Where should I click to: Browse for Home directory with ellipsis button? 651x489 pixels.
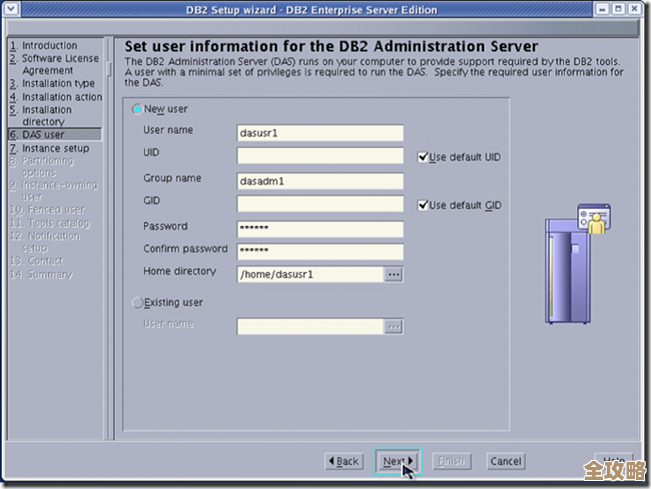pyautogui.click(x=394, y=274)
